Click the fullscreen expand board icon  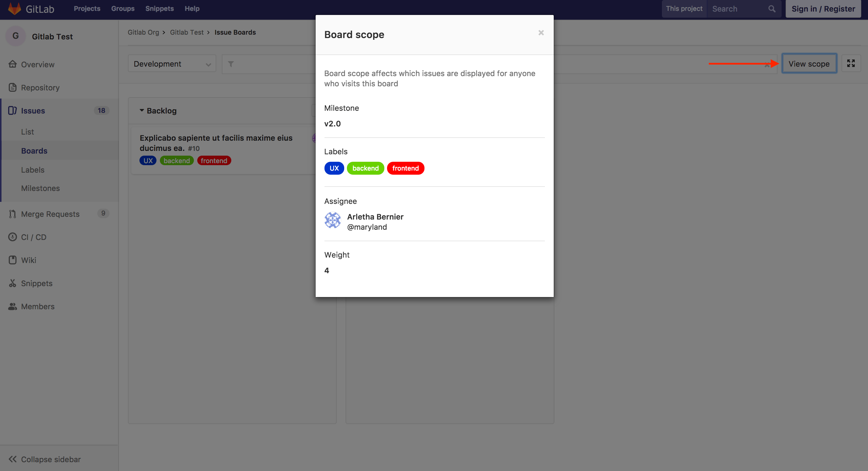[x=851, y=63]
